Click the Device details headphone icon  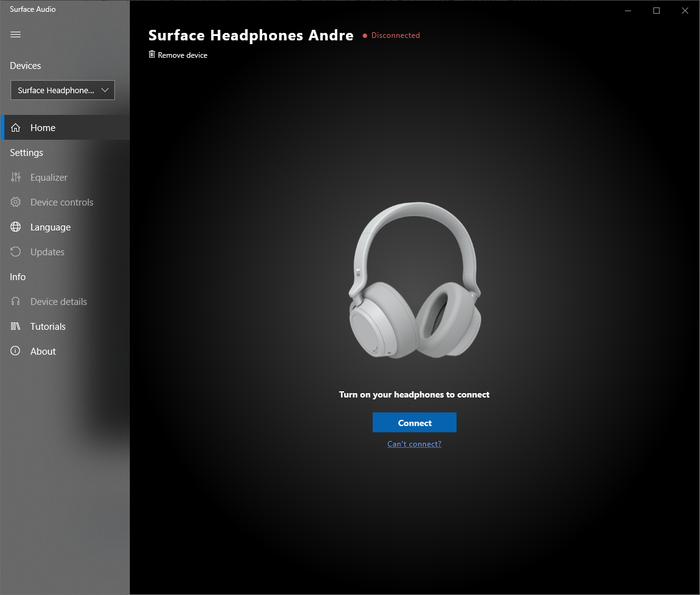pyautogui.click(x=16, y=302)
